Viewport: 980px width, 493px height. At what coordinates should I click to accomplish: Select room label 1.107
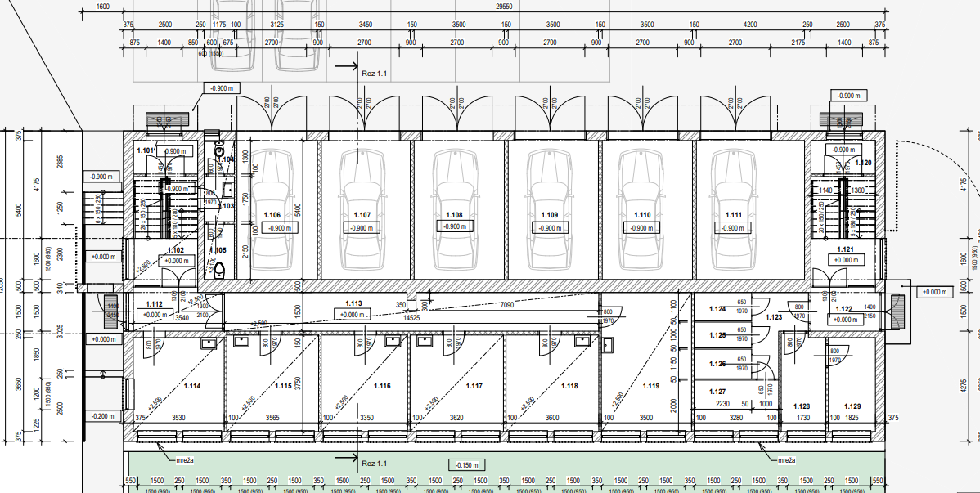(362, 215)
